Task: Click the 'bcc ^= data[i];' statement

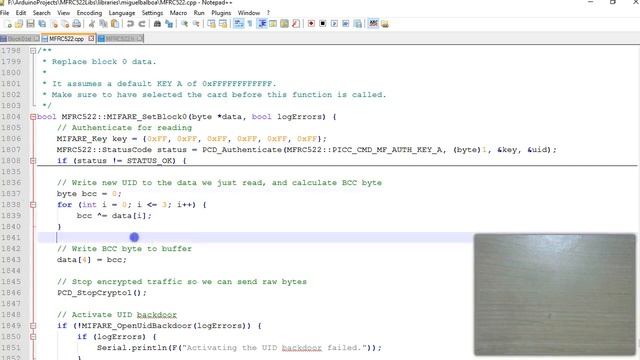Action: coord(114,216)
